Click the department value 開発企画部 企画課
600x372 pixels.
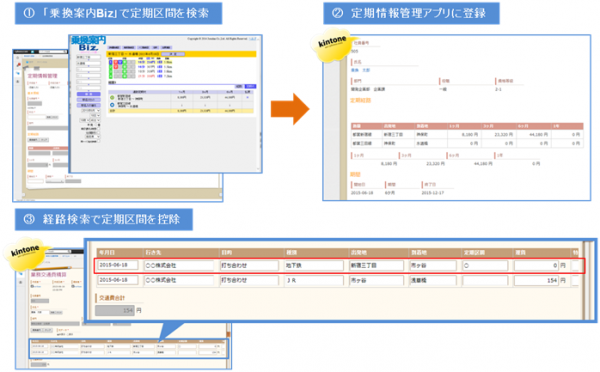point(368,89)
